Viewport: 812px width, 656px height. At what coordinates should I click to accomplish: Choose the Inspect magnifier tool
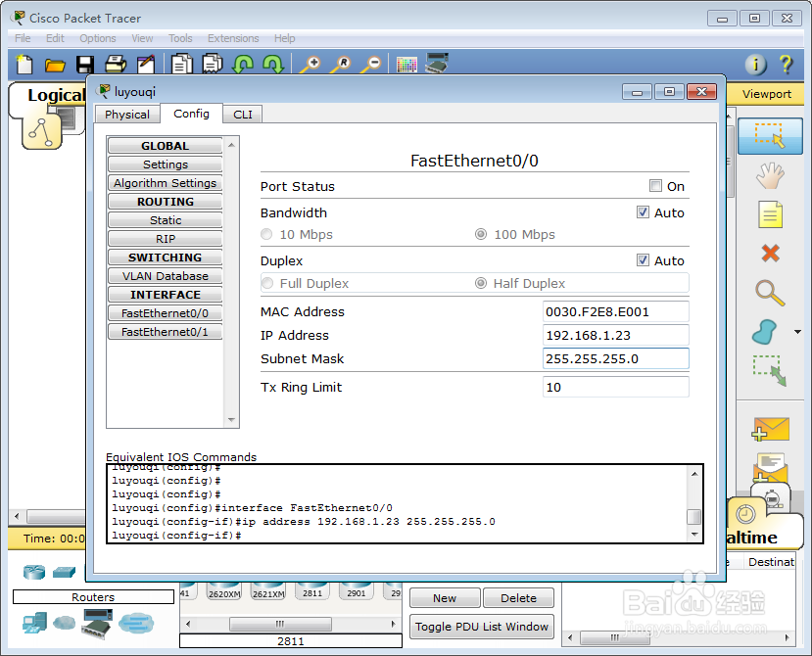770,293
